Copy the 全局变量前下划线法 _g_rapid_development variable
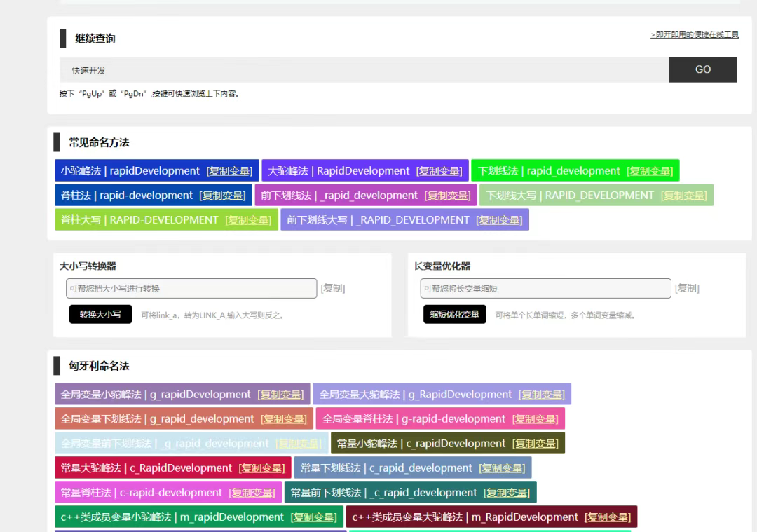 (x=299, y=444)
